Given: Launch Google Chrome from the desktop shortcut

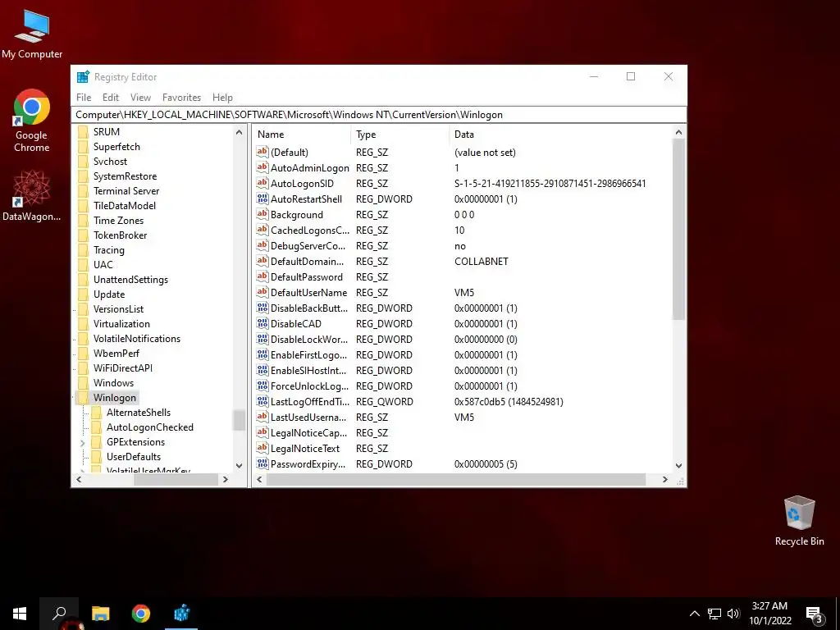Looking at the screenshot, I should point(32,120).
